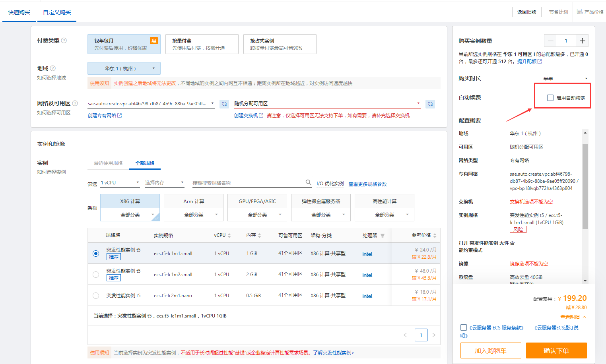Image resolution: width=606 pixels, height=364 pixels.
Task: Go to next page of instance list
Action: pos(434,335)
